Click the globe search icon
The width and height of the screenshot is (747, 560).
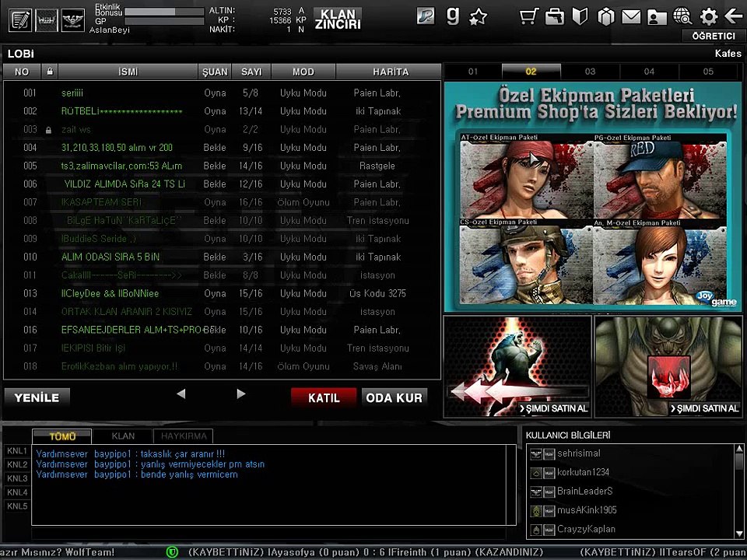pos(682,16)
